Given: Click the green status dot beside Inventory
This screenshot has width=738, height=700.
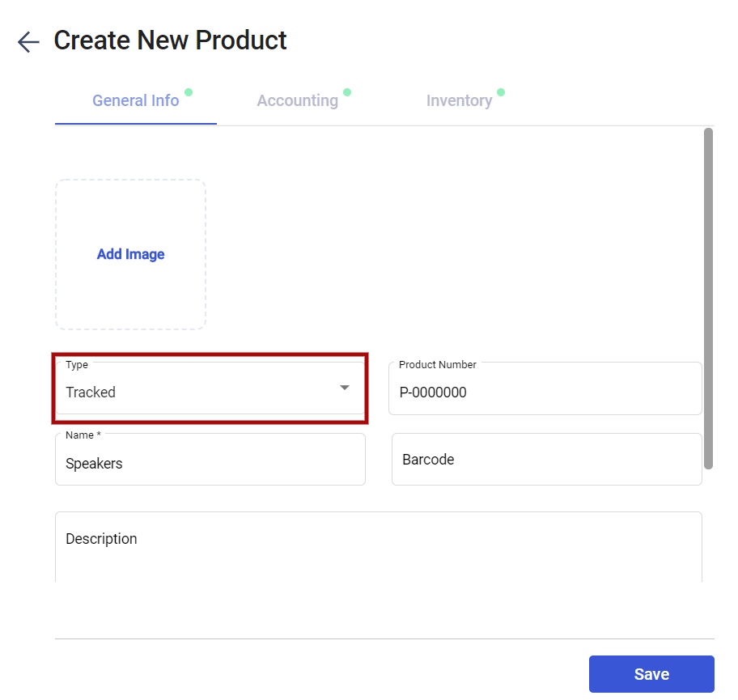Looking at the screenshot, I should [501, 91].
